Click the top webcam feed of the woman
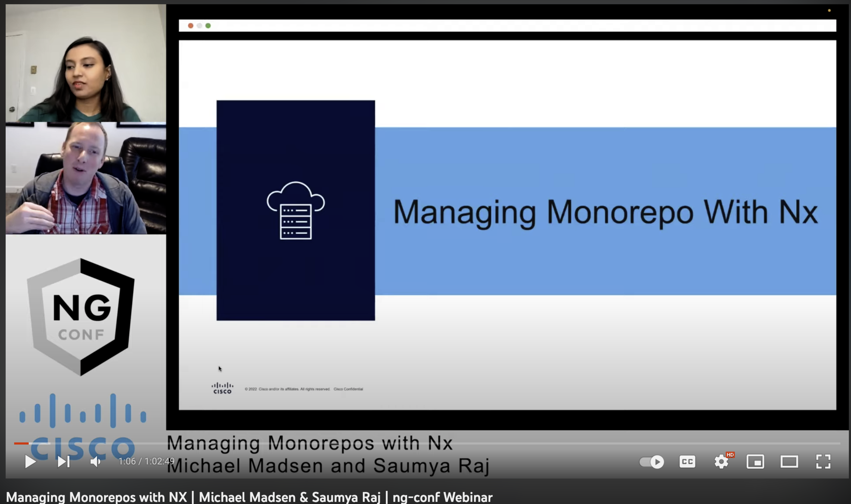The image size is (851, 504). [x=86, y=63]
